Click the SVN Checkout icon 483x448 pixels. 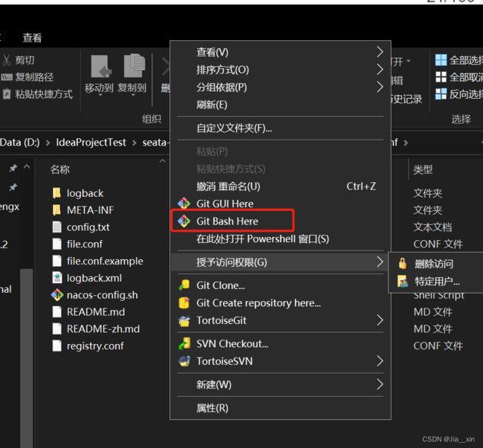[184, 344]
